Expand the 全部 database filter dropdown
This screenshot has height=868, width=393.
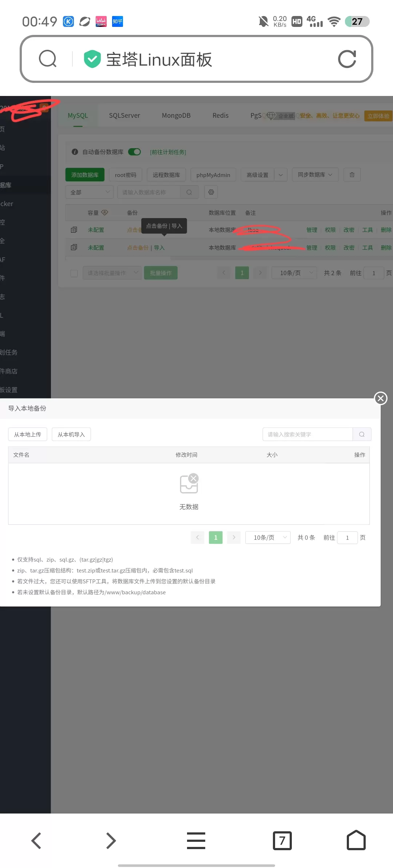[90, 192]
